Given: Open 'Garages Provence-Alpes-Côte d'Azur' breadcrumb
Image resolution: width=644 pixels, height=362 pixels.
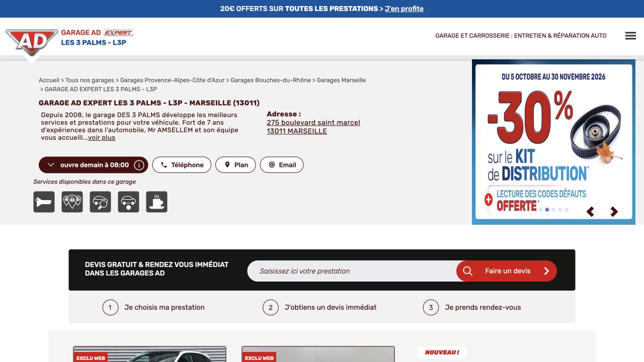Looking at the screenshot, I should 173,80.
